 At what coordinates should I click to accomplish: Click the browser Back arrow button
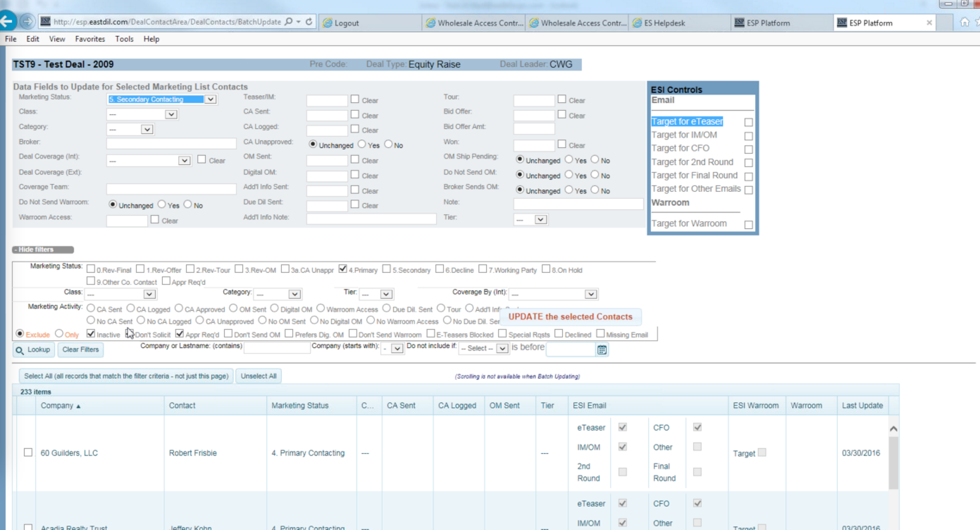(7, 21)
